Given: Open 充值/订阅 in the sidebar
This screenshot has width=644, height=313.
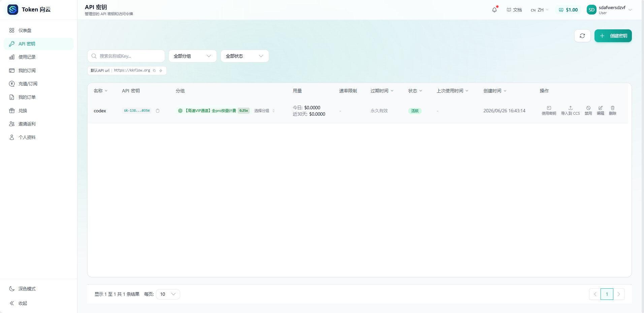Looking at the screenshot, I should [x=39, y=84].
